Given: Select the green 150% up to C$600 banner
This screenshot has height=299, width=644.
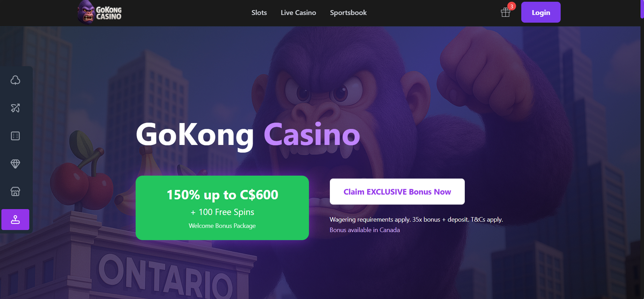Looking at the screenshot, I should point(222,208).
